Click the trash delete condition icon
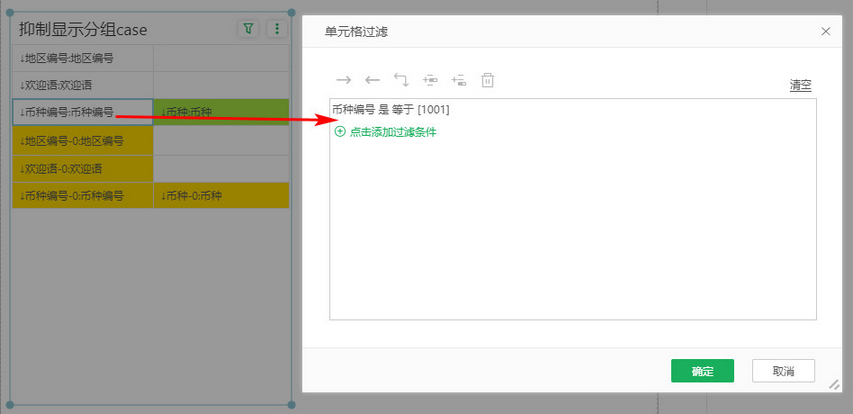This screenshot has width=853, height=414. pos(487,81)
